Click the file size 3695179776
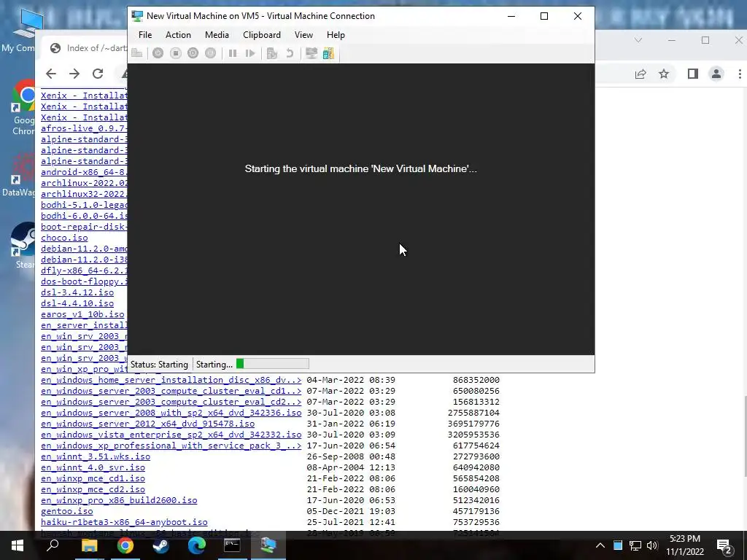 [x=473, y=424]
